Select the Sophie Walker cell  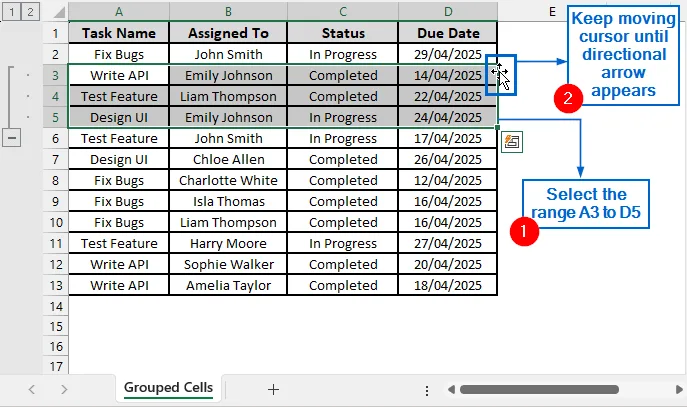[x=228, y=265]
